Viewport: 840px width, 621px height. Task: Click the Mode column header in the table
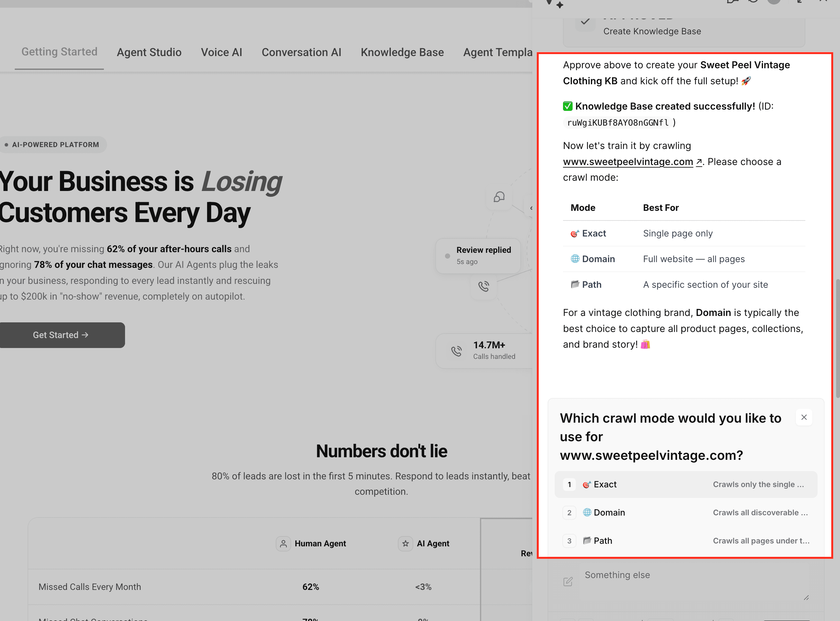(583, 208)
